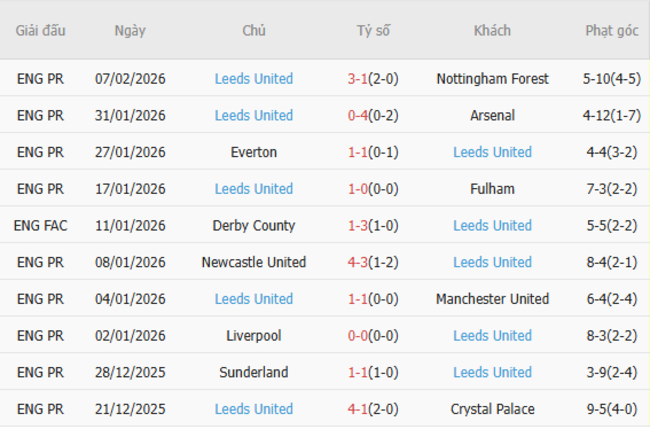Image resolution: width=650 pixels, height=437 pixels.
Task: Select the "Giải đấu" column header
Action: click(x=41, y=30)
